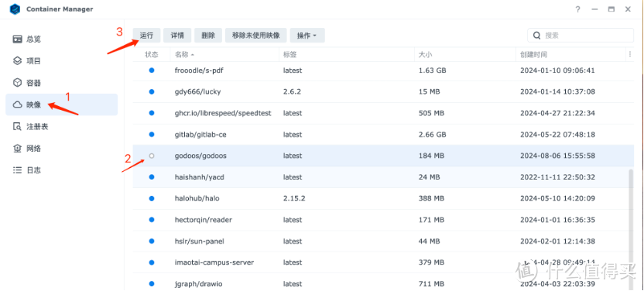The height and width of the screenshot is (291, 644).
Task: Sort by 状态 column header
Action: pos(152,55)
